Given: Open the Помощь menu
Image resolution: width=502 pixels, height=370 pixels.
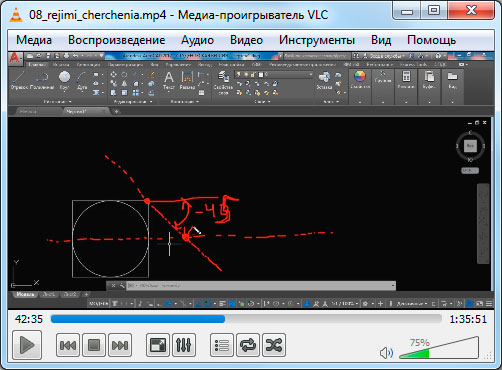Looking at the screenshot, I should (431, 40).
